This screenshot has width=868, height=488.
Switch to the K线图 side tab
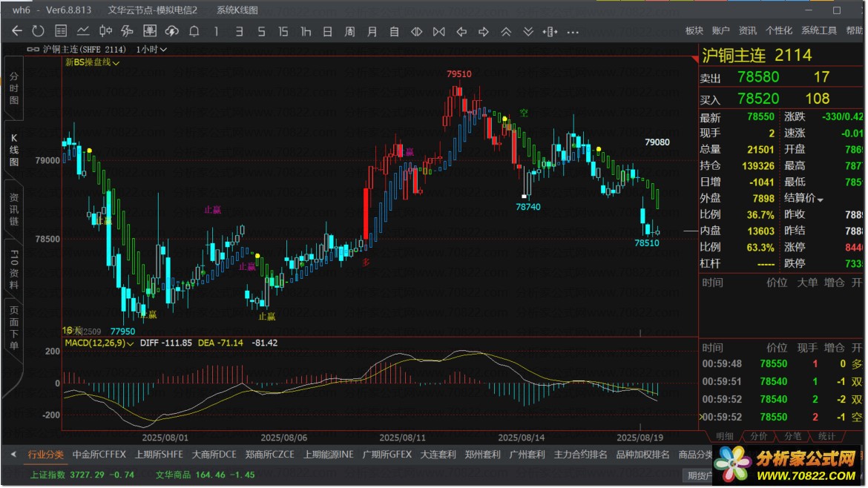(x=14, y=149)
